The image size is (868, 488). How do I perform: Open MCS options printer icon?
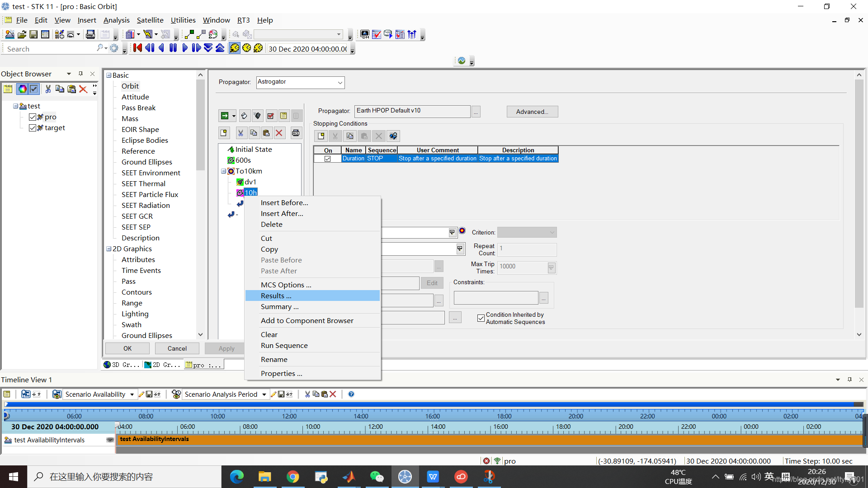point(296,133)
